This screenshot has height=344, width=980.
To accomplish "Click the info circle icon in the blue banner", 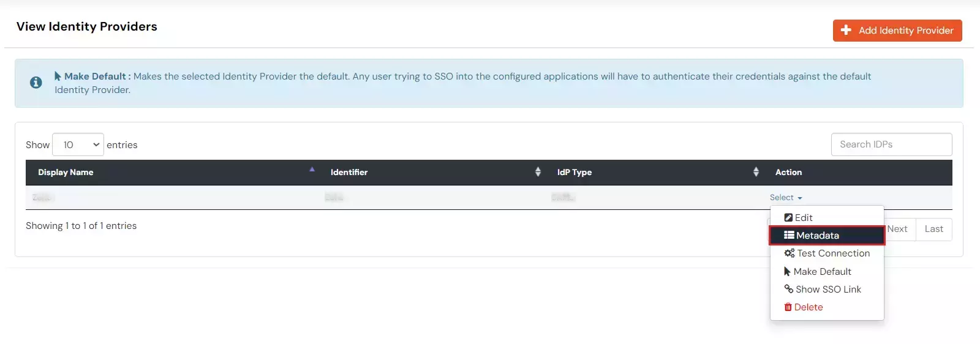I will [x=36, y=83].
